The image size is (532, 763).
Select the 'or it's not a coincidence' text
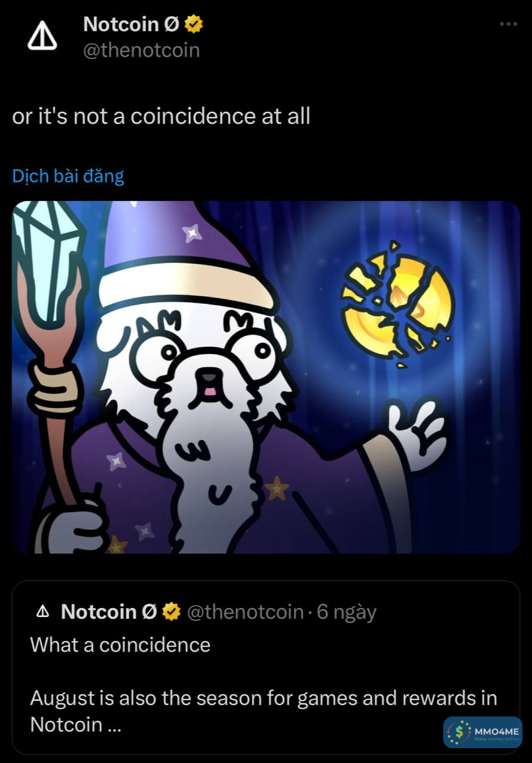click(161, 116)
